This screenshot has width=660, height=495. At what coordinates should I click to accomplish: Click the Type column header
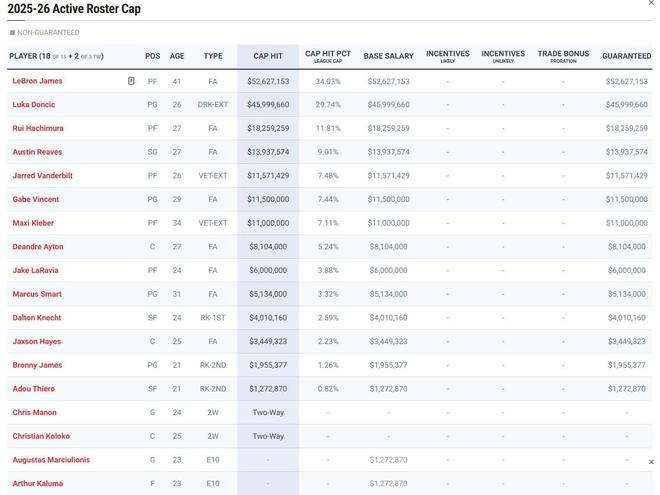[x=213, y=56]
